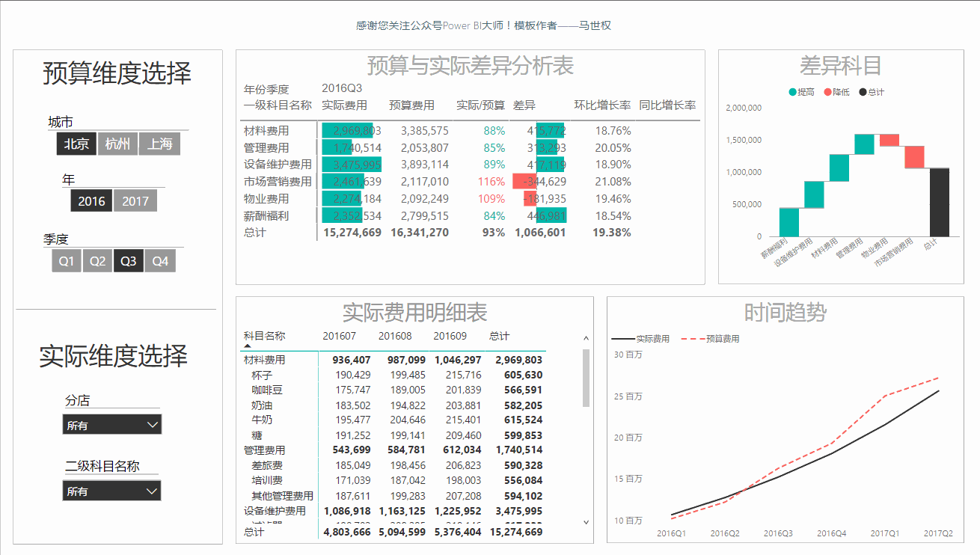Screen dimensions: 980x555
Task: Click the 201609 column header
Action: 450,337
